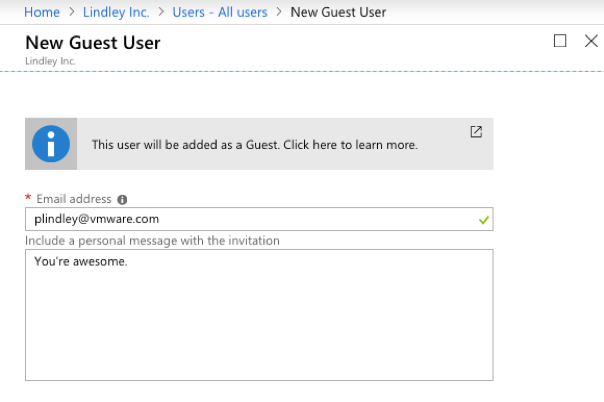Navigate to Lindley Inc. breadcrumb
Screen dimensions: 604x402
118,13
